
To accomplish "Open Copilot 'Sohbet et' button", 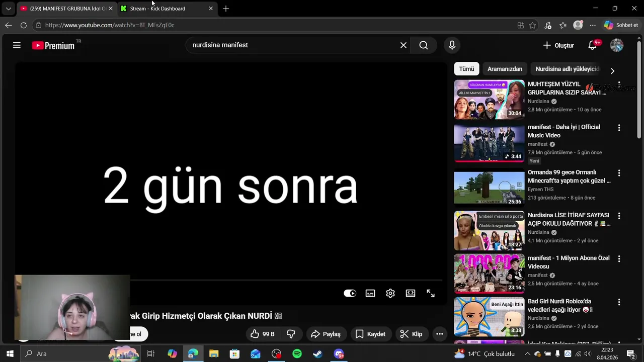I will tap(621, 25).
